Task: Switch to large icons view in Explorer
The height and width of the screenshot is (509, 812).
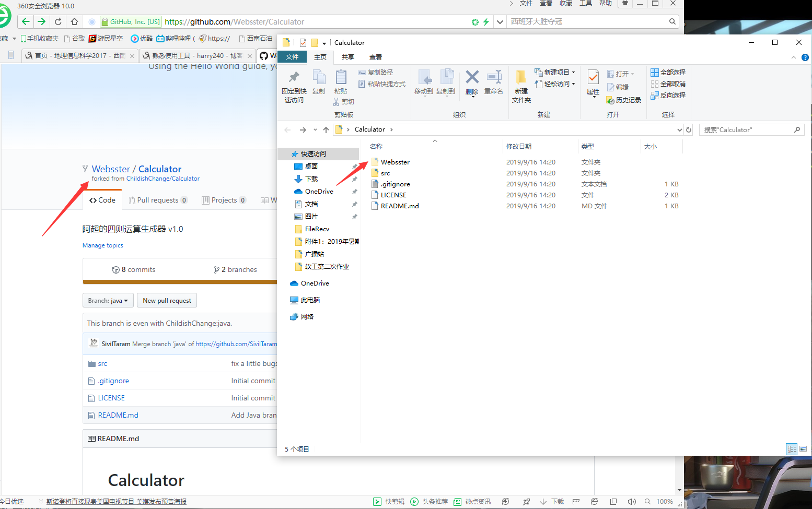Action: pos(803,449)
